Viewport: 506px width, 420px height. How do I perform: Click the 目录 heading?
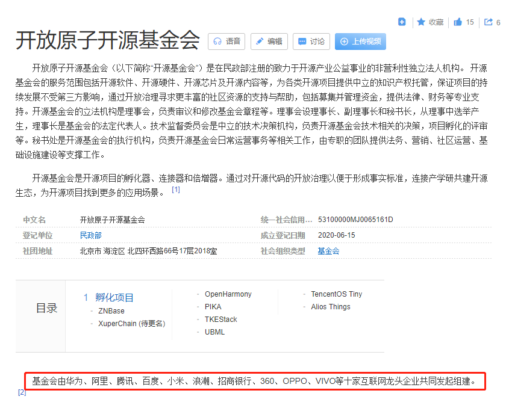47,308
